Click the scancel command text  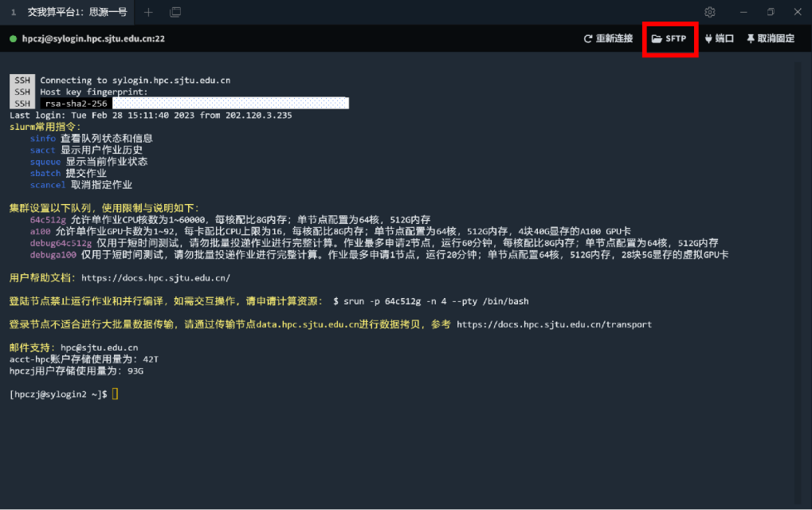click(48, 185)
